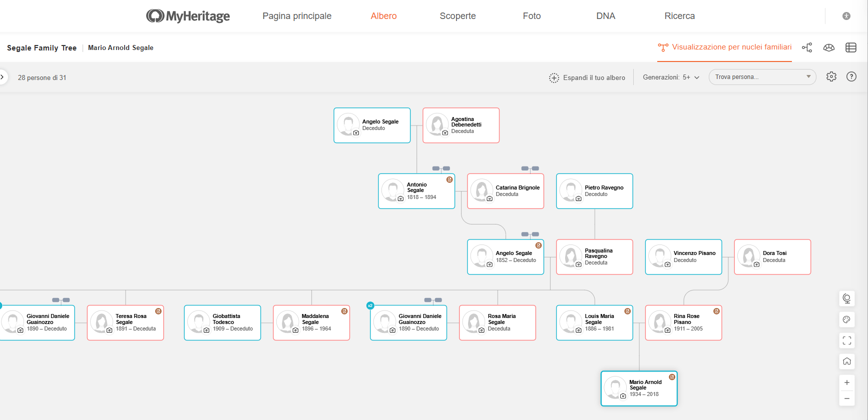The image size is (868, 420).
Task: Click the globe map icon
Action: click(847, 298)
